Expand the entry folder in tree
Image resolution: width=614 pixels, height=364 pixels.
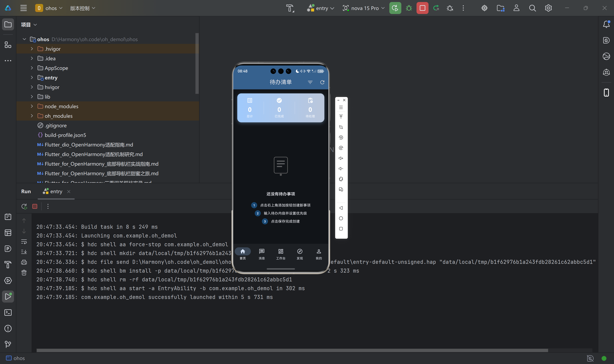32,77
